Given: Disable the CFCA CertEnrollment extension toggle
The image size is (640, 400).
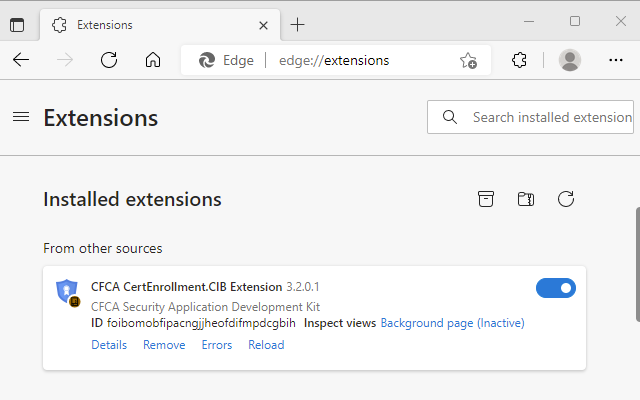Looking at the screenshot, I should (x=556, y=288).
